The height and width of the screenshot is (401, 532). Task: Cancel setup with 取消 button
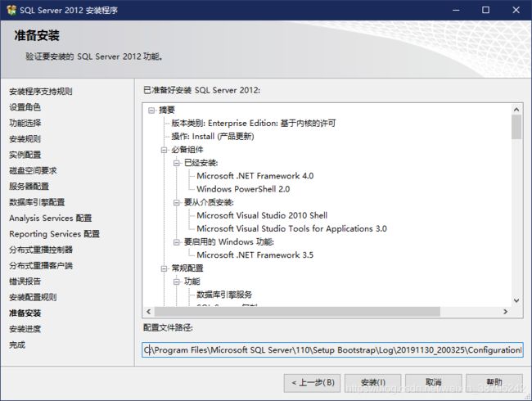pyautogui.click(x=433, y=383)
